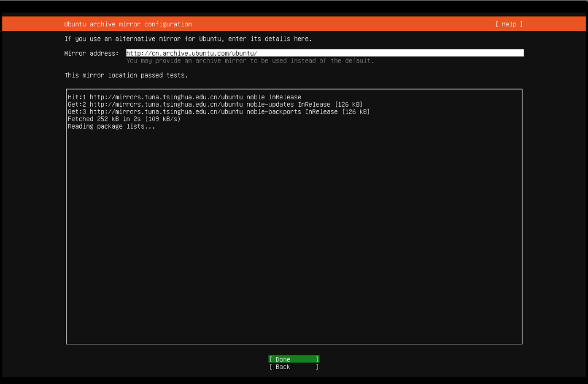Screen dimensions: 588x384
Task: Choose Back to return to previous step
Action: click(293, 367)
